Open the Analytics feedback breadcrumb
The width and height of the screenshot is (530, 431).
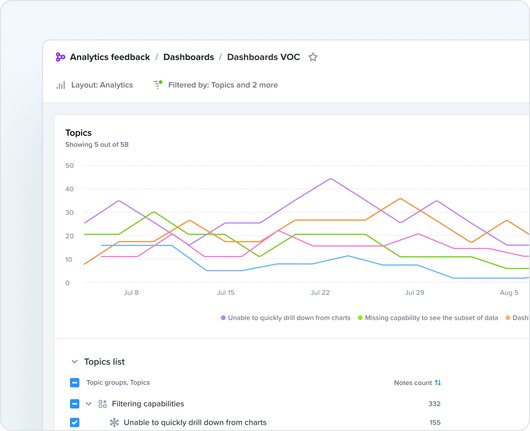point(110,57)
